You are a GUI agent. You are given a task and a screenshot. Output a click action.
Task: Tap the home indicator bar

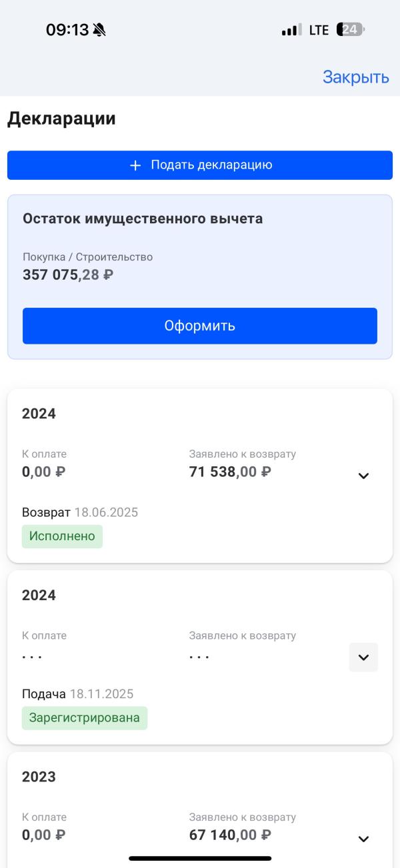tap(200, 858)
